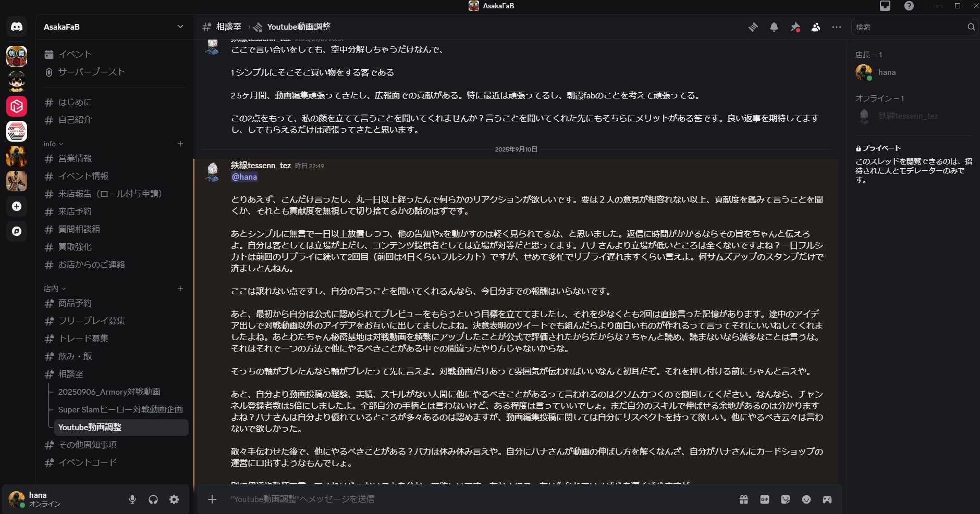The width and height of the screenshot is (980, 514).
Task: Select the Youtube動画調整 thread in sidebar
Action: tap(121, 427)
